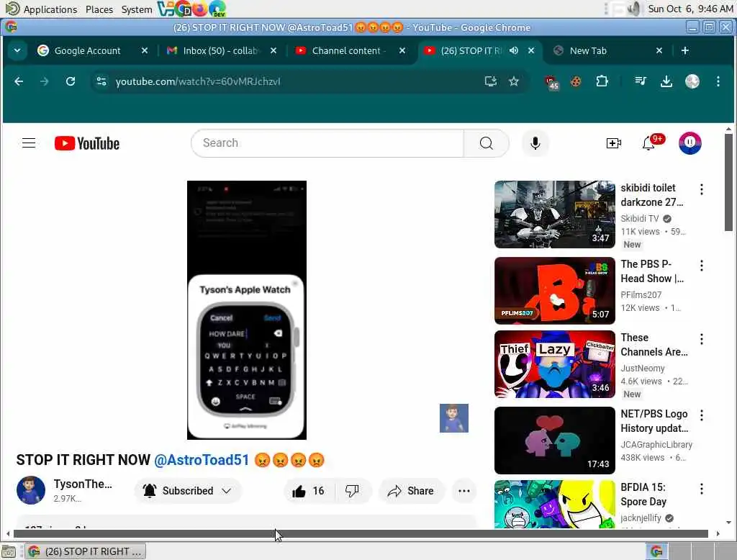737x560 pixels.
Task: Click the Share button
Action: [x=411, y=491]
